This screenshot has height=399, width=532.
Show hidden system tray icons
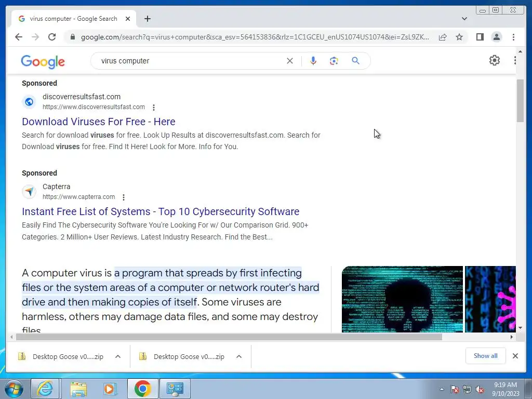point(442,389)
